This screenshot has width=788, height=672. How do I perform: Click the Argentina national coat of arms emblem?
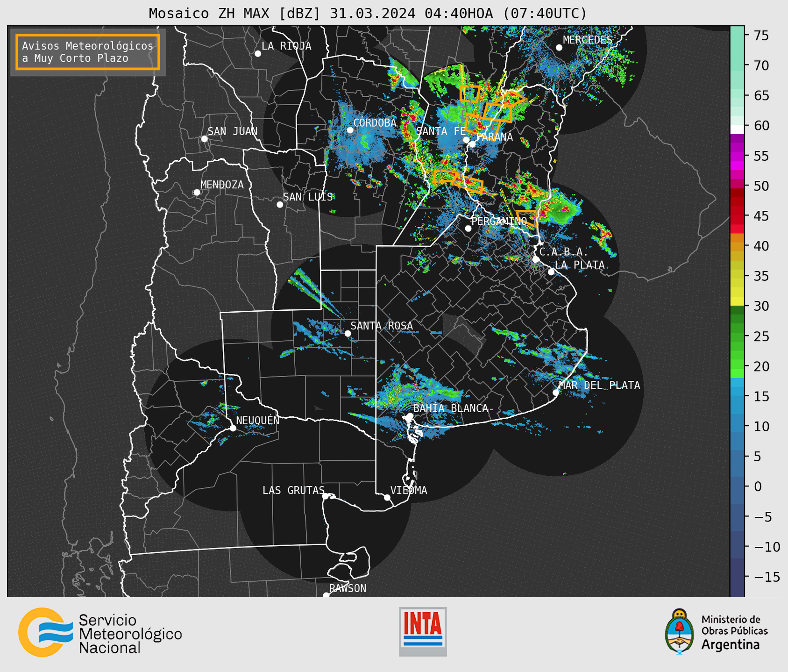[679, 631]
